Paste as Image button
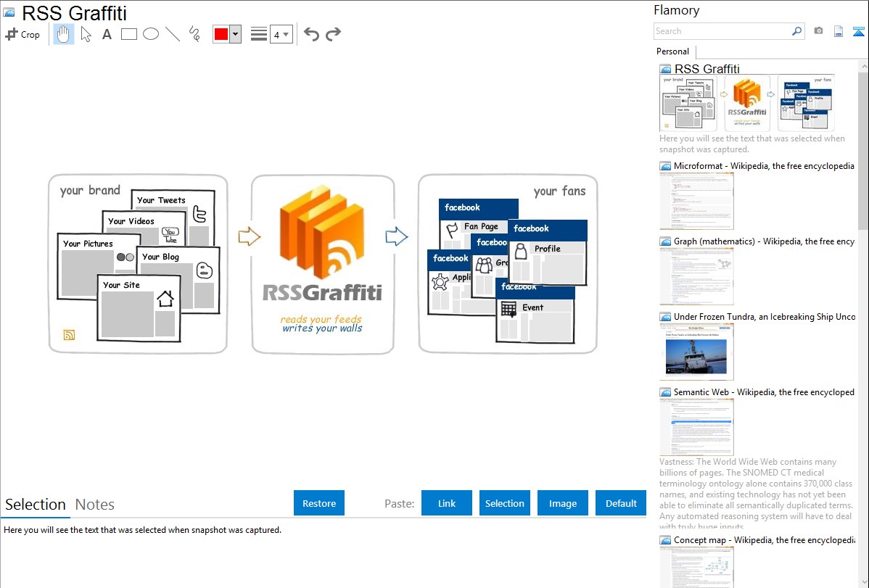Screen dimensions: 869x588 (562, 503)
